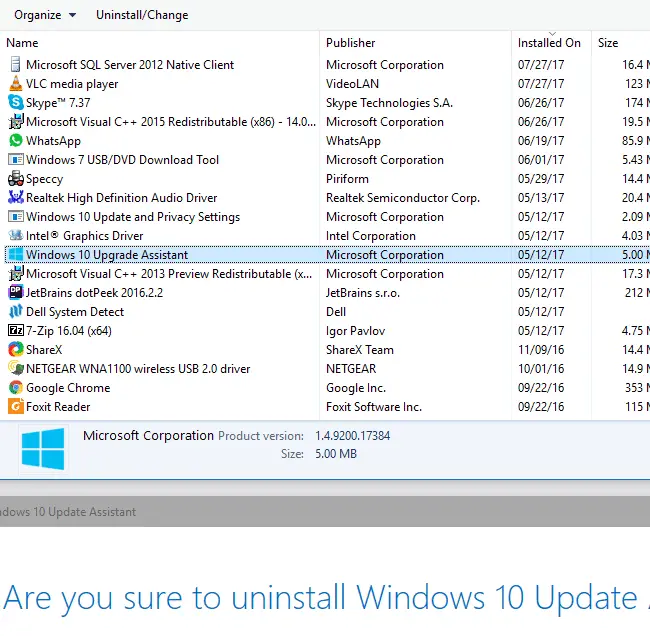Screen dimensions: 650x636
Task: Select the ShareX program name
Action: [x=44, y=350]
